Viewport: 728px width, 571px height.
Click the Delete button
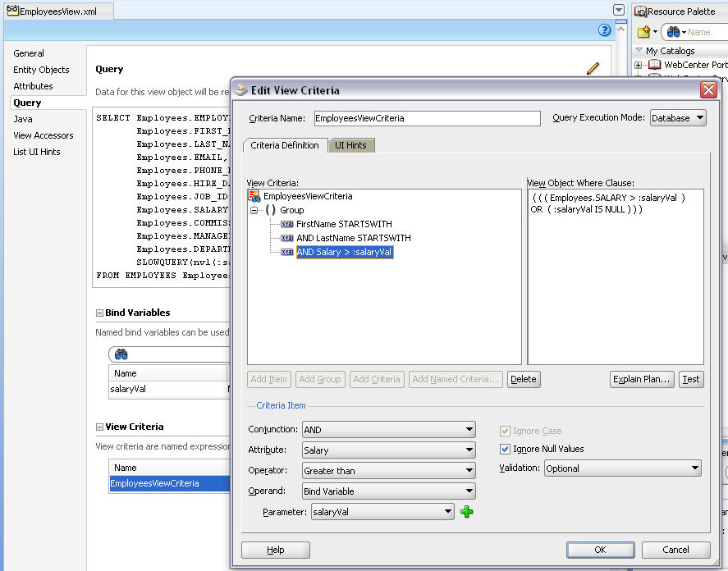tap(524, 379)
